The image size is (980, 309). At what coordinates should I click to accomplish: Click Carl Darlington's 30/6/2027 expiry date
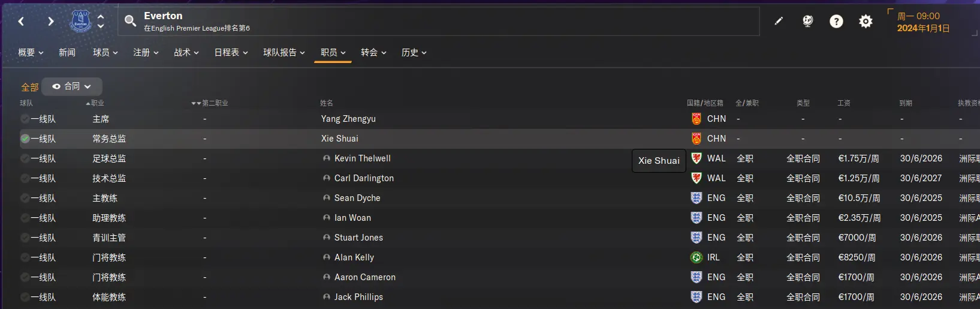click(921, 178)
